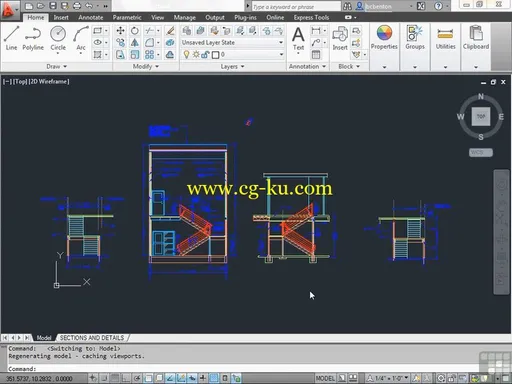Click the Stretch tool in Modify panel
This screenshot has width=512, height=384.
pos(120,54)
